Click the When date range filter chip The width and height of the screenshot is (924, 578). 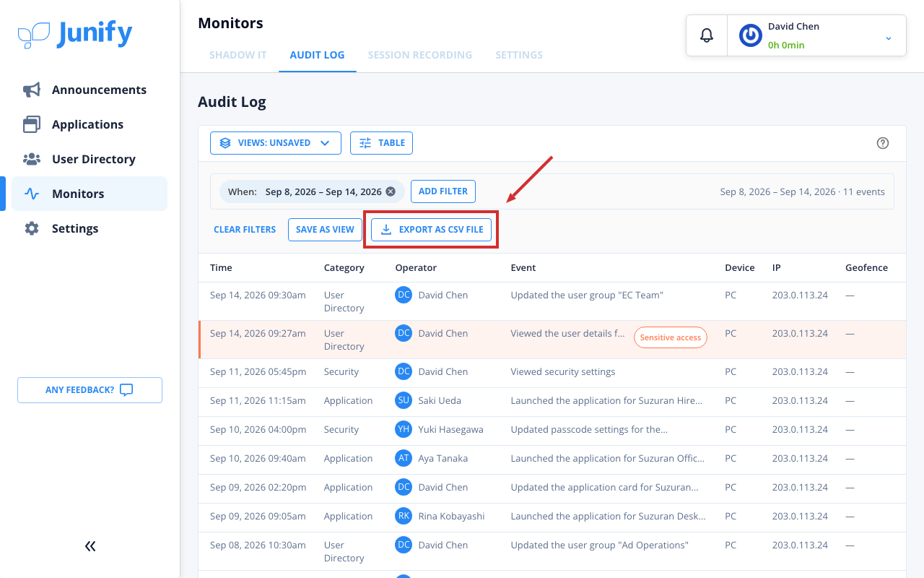tap(312, 191)
